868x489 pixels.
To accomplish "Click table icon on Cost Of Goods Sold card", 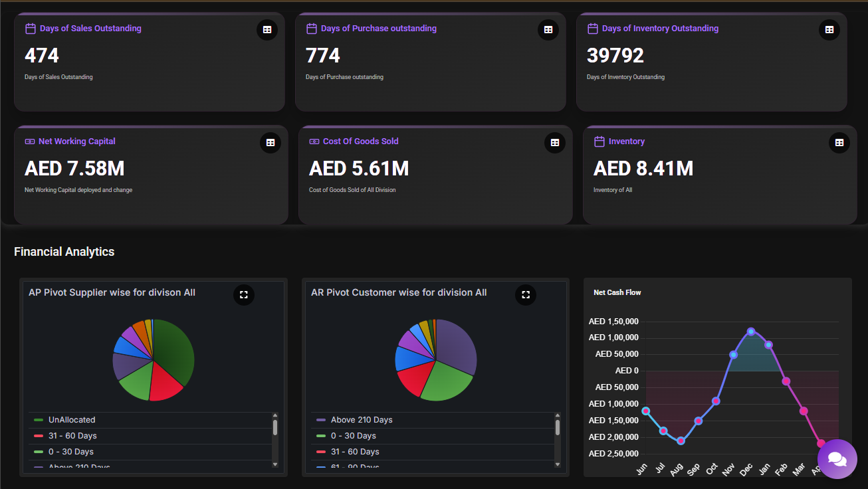I will [555, 143].
